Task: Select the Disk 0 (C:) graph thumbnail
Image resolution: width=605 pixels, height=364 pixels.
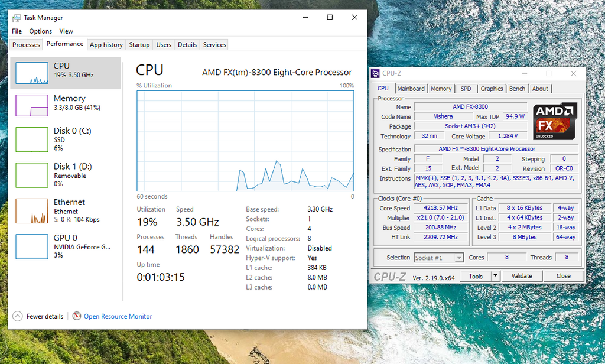Action: point(32,139)
